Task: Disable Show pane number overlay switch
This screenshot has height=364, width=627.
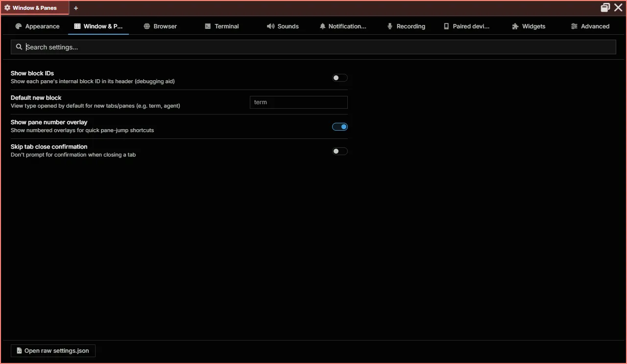Action: coord(340,127)
